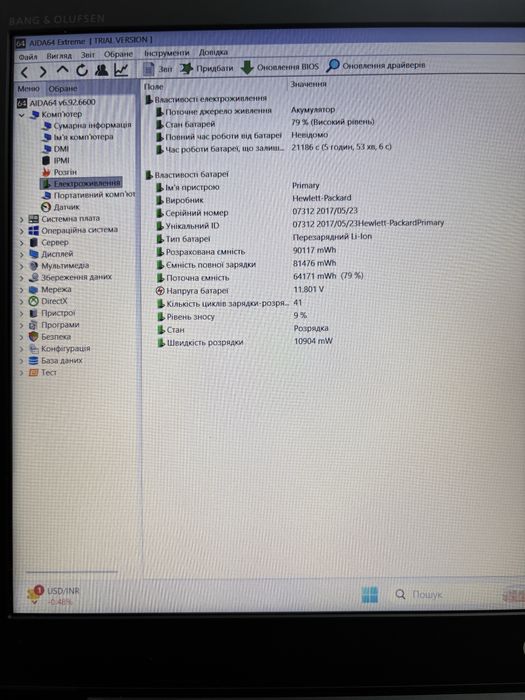Click the Forward navigation arrow
Image resolution: width=525 pixels, height=700 pixels.
(43, 71)
